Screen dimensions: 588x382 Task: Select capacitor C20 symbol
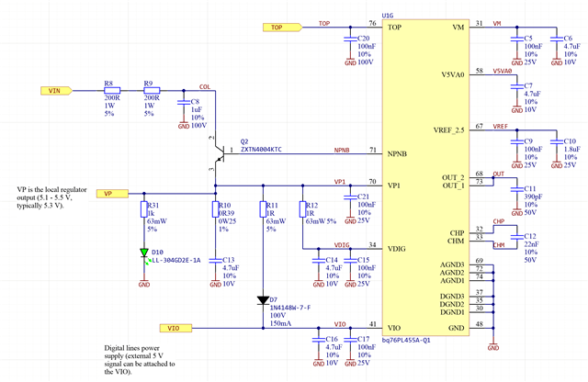(x=350, y=39)
